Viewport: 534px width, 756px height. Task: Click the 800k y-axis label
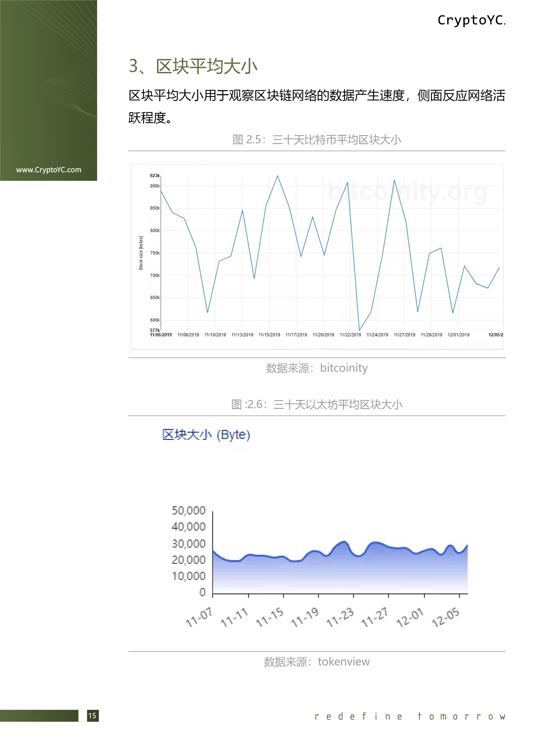tap(155, 231)
